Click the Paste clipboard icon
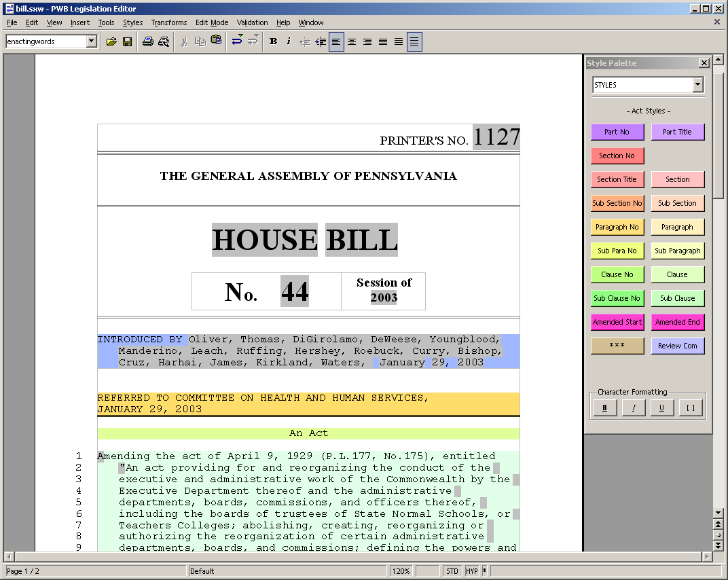This screenshot has height=580, width=728. click(x=216, y=41)
